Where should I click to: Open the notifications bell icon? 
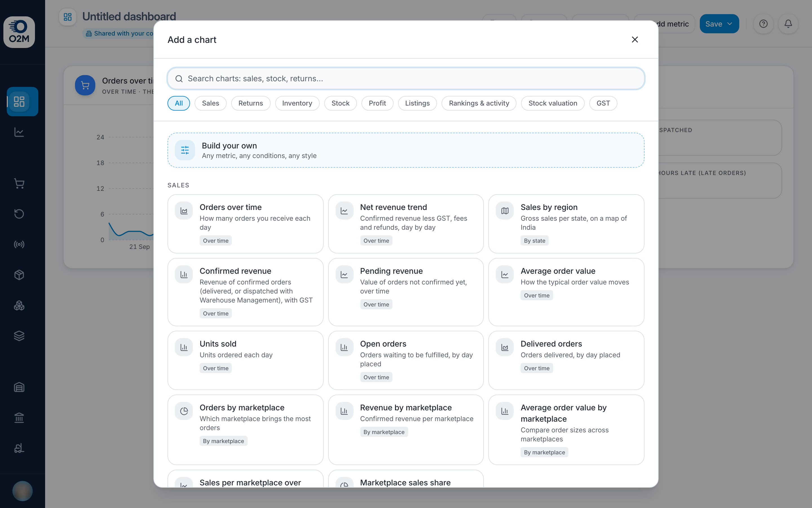pyautogui.click(x=788, y=24)
